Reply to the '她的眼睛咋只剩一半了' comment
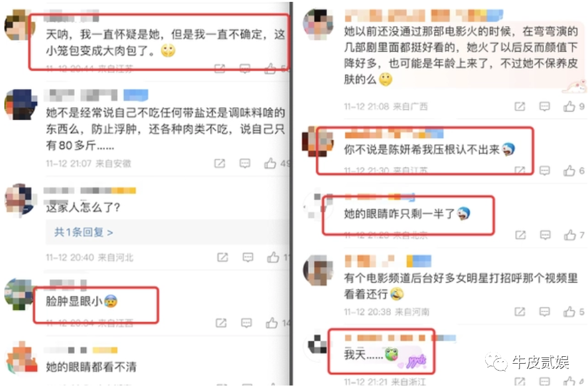The width and height of the screenshot is (588, 388). (x=545, y=235)
